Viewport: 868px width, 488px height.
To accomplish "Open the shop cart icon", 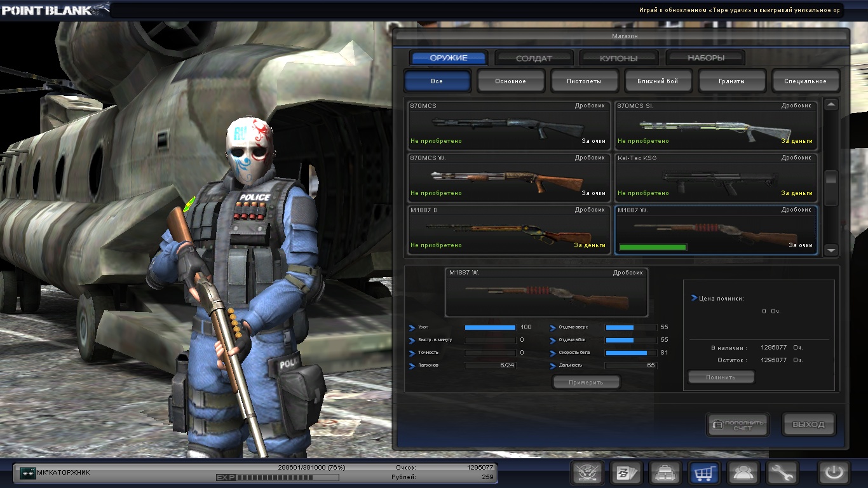I will pyautogui.click(x=705, y=473).
